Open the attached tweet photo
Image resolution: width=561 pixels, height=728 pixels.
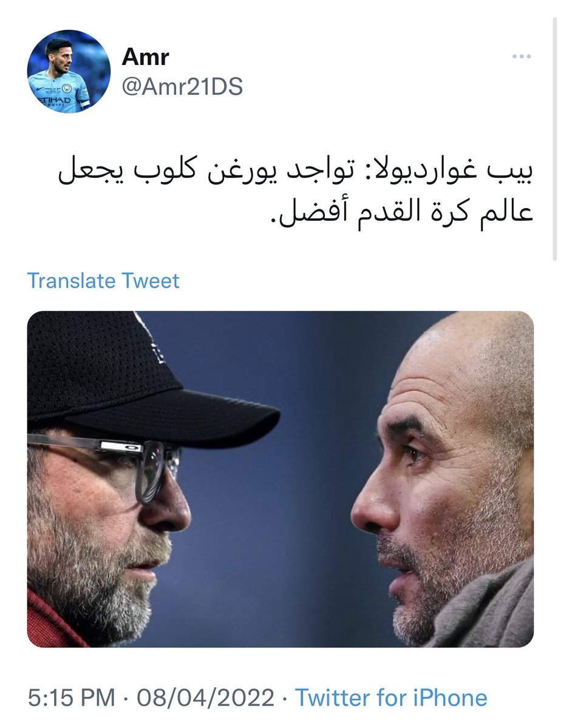click(x=280, y=479)
